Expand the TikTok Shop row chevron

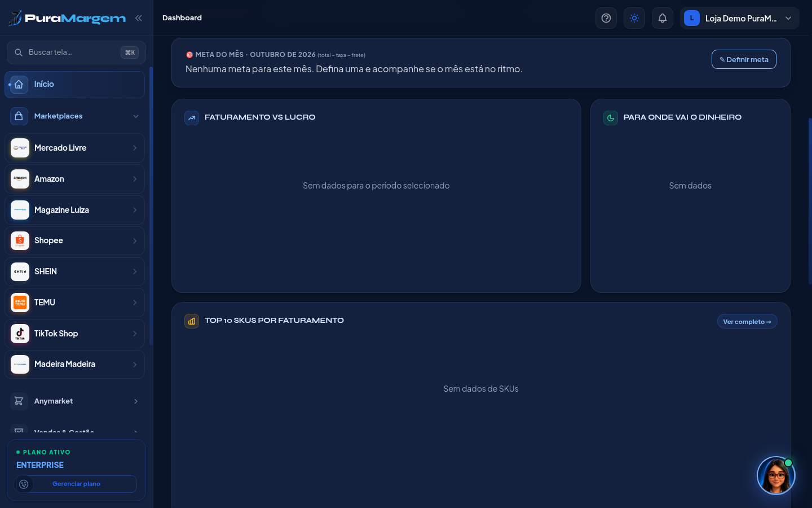(135, 334)
